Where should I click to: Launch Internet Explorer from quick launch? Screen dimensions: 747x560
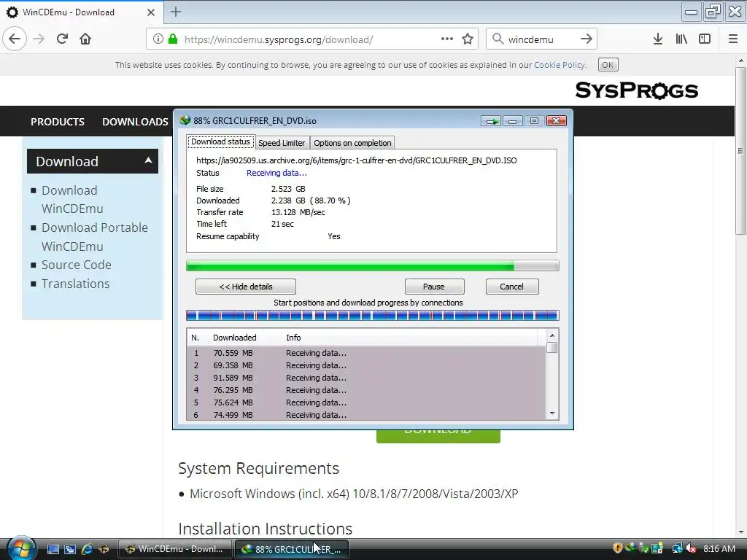[x=87, y=549]
